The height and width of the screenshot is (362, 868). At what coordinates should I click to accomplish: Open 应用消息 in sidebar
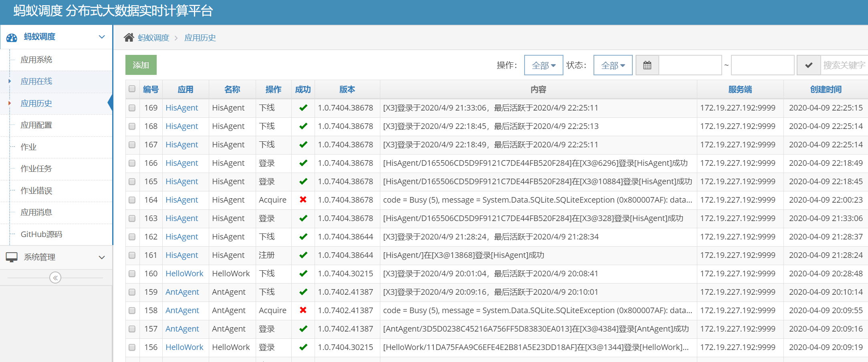[x=36, y=212]
